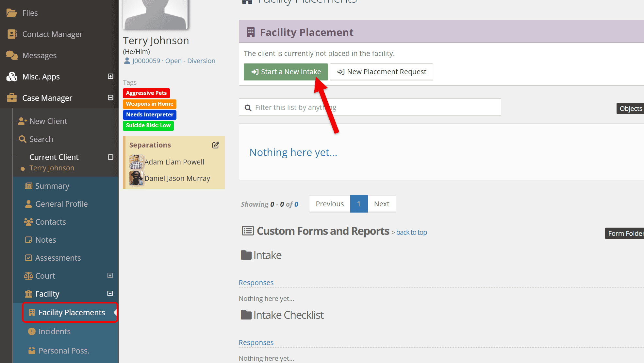Viewport: 644px width, 363px height.
Task: Focus the filter list search field
Action: [370, 107]
